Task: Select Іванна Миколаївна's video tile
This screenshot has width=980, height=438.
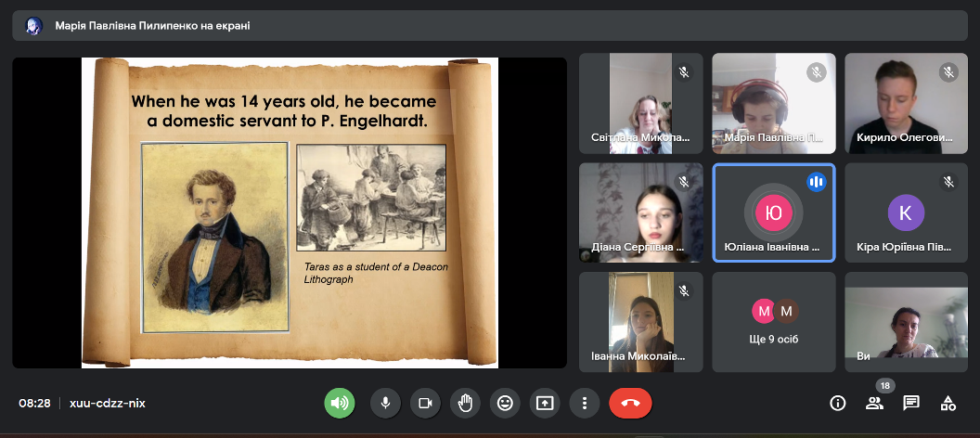Action: click(x=640, y=322)
